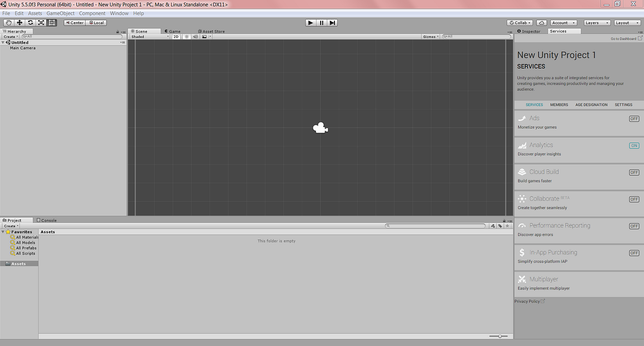Click the Collab button
The height and width of the screenshot is (346, 644).
pos(519,22)
